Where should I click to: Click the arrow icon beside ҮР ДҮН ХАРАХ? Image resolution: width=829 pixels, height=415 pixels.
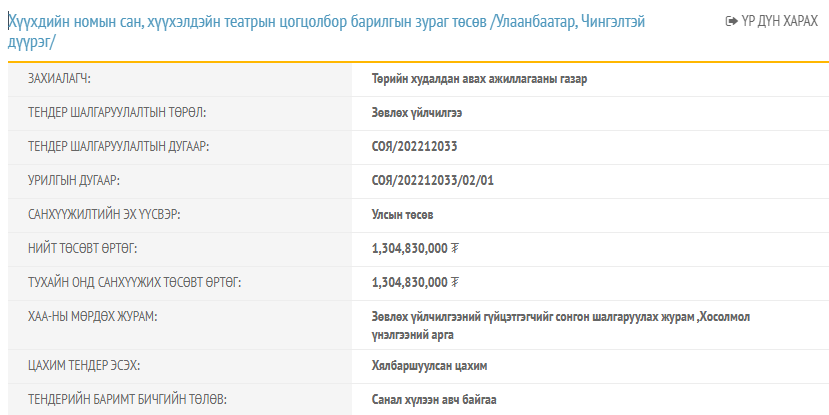(731, 21)
